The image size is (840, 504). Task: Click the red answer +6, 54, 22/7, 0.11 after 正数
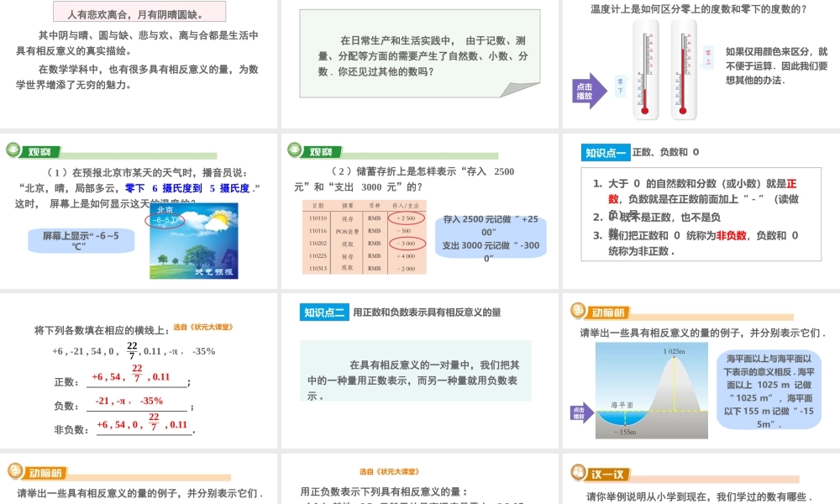pos(131,373)
